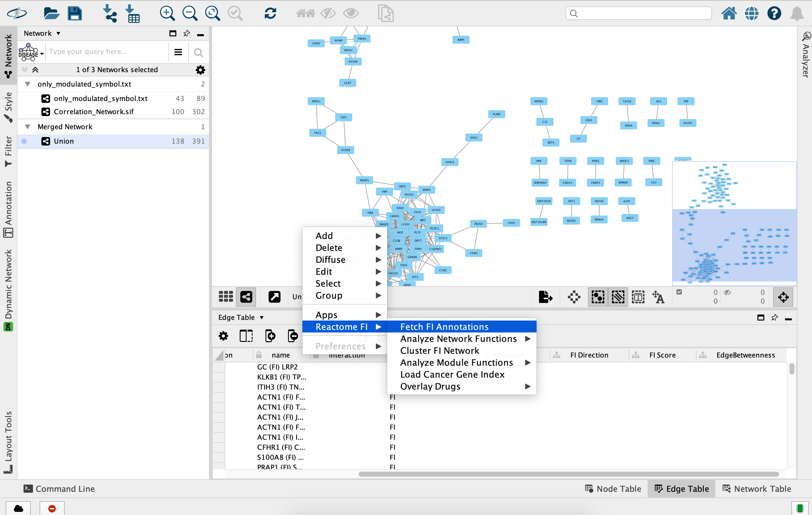Screen dimensions: 812x515
Task: Import network from file icon
Action: 110,13
